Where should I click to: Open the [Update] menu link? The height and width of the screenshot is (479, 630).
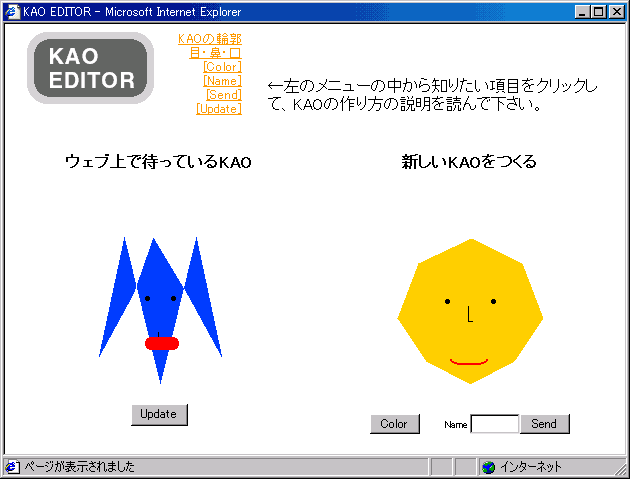coord(218,109)
